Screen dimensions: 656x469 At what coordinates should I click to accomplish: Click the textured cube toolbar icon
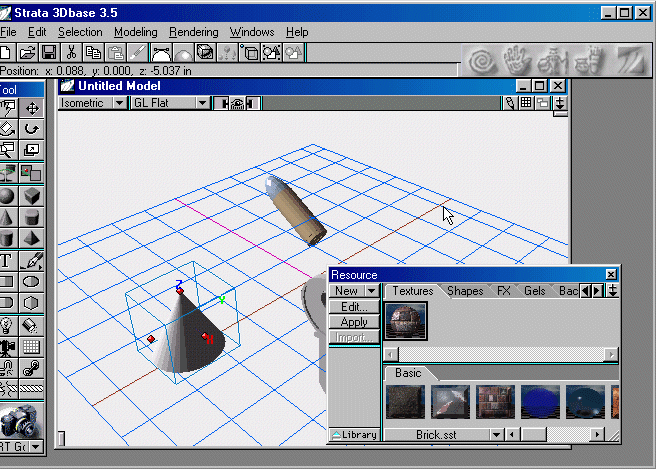205,53
